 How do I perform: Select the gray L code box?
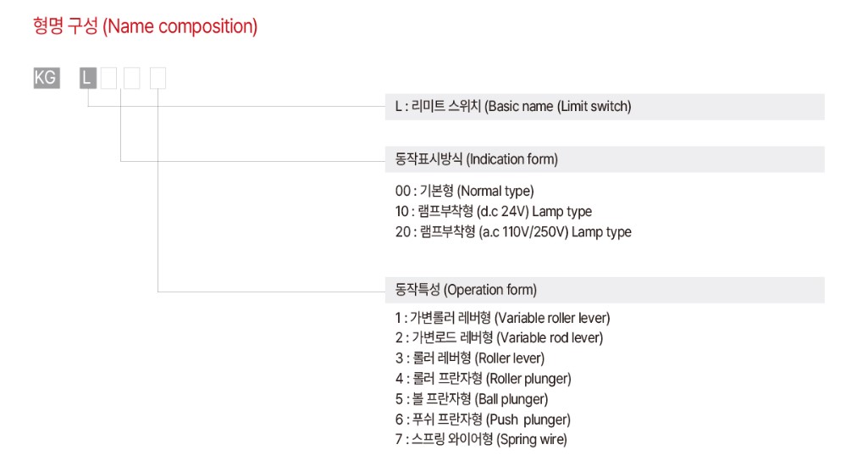point(88,78)
